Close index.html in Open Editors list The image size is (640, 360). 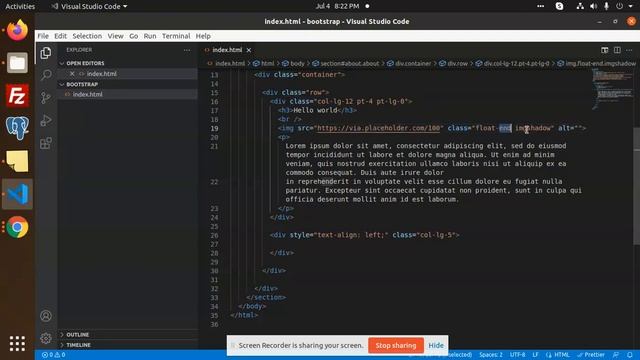pos(72,74)
